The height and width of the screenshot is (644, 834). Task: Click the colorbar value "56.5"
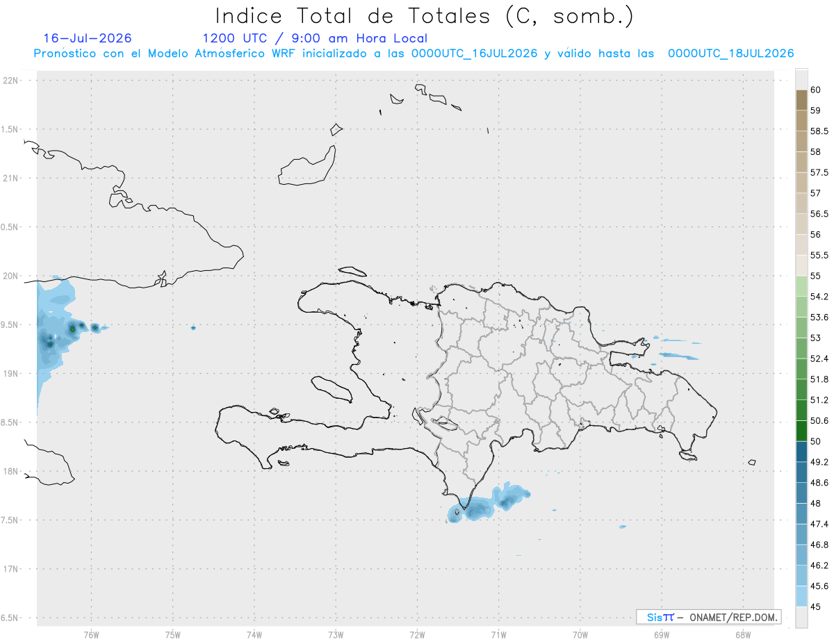point(819,214)
